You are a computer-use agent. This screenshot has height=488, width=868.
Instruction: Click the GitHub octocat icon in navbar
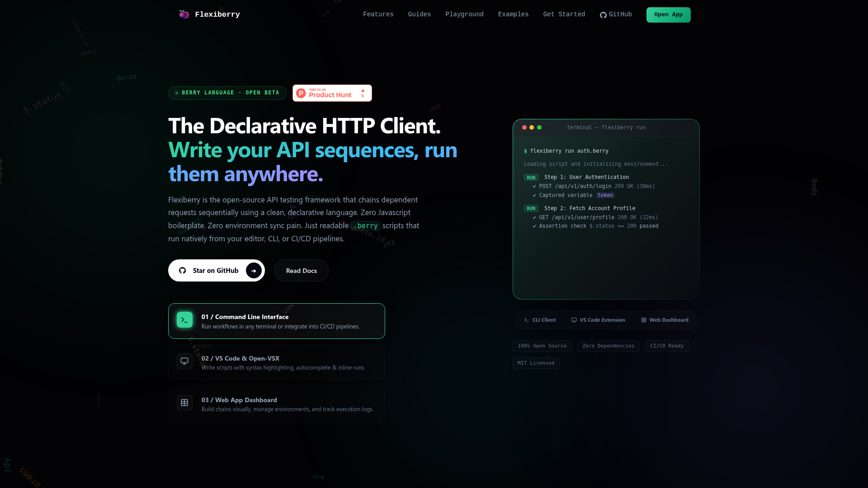603,15
